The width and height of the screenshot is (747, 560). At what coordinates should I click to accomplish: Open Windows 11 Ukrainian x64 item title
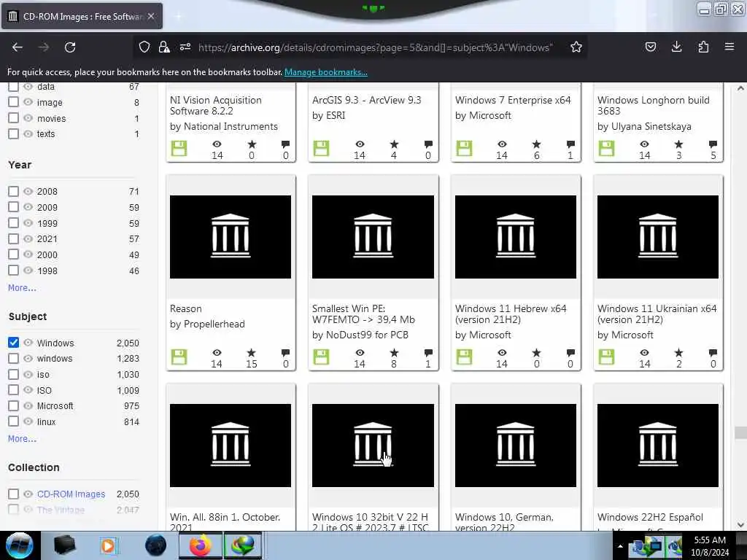tap(657, 314)
